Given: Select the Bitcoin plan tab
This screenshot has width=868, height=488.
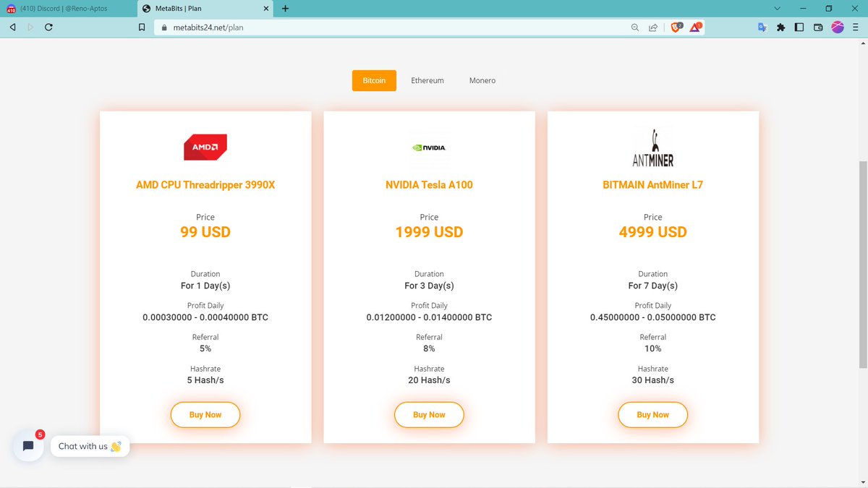Looking at the screenshot, I should pyautogui.click(x=374, y=80).
